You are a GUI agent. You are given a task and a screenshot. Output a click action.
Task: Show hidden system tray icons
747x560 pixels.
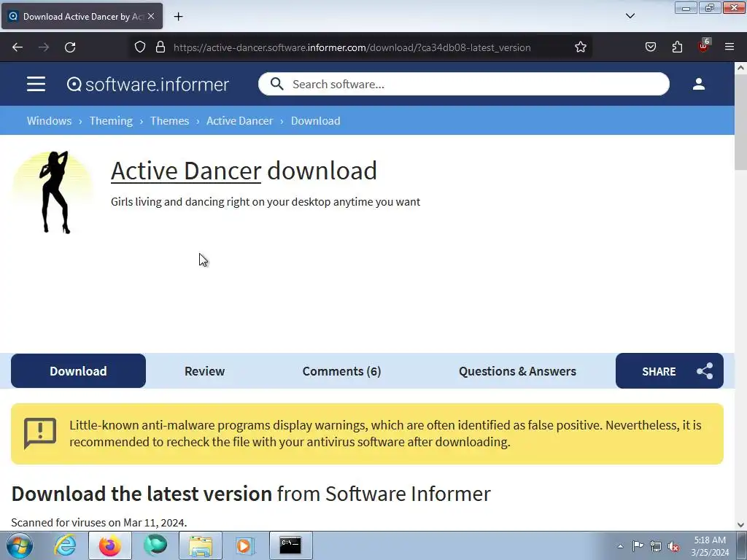pos(620,546)
